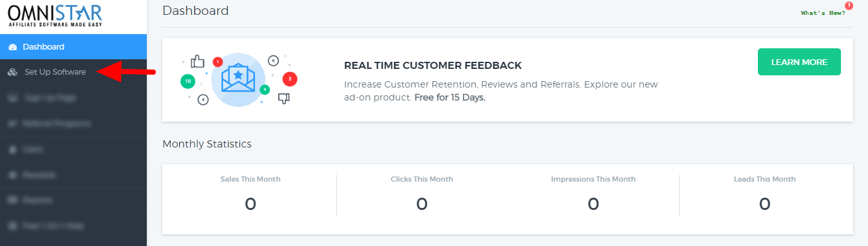Click the red notification badge above What's New
Image resolution: width=868 pixels, height=246 pixels.
[x=849, y=5]
